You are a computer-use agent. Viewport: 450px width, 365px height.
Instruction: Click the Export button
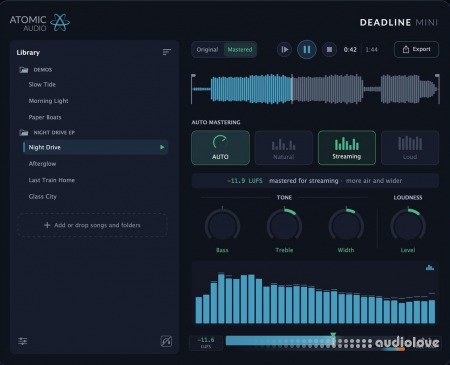416,49
